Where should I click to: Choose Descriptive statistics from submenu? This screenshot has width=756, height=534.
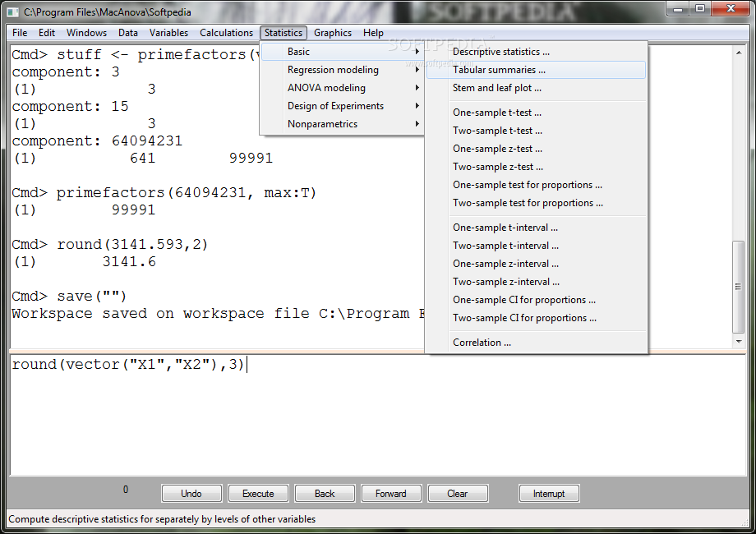point(536,52)
